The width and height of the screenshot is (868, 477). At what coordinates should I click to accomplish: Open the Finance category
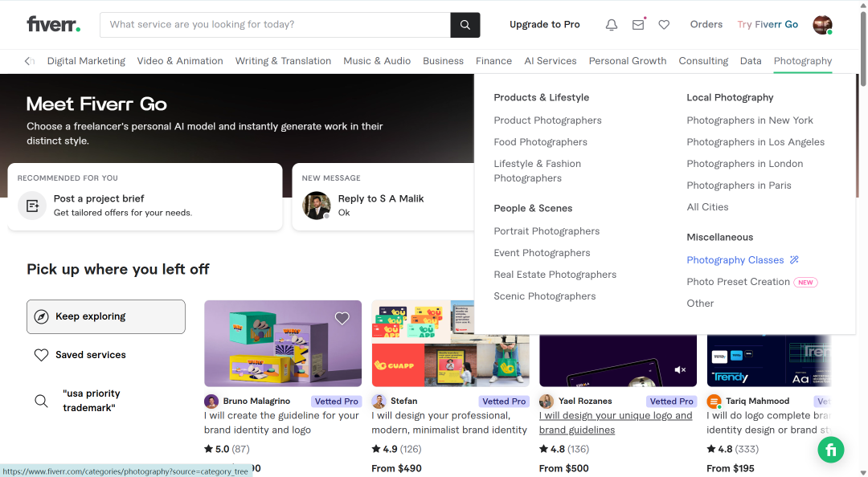pos(493,61)
